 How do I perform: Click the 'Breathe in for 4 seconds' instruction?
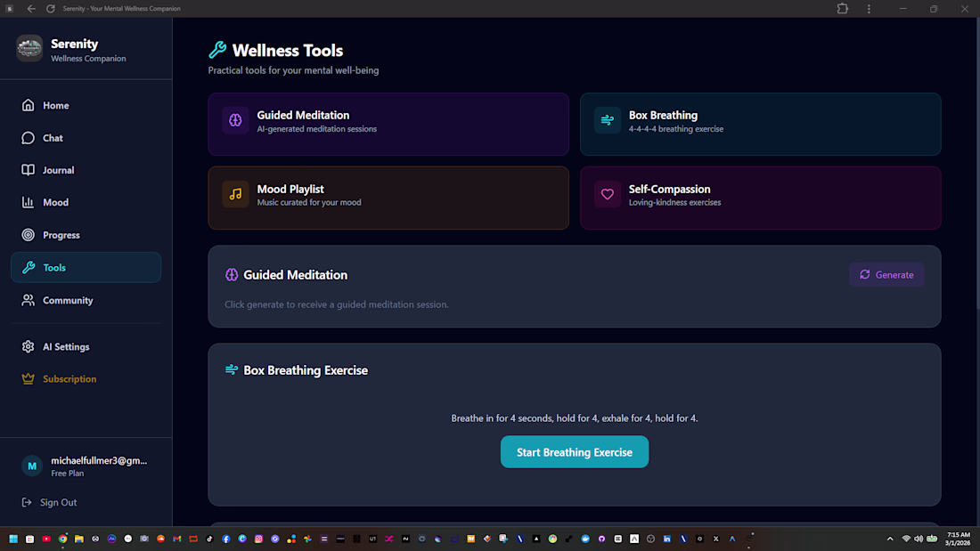click(x=575, y=418)
